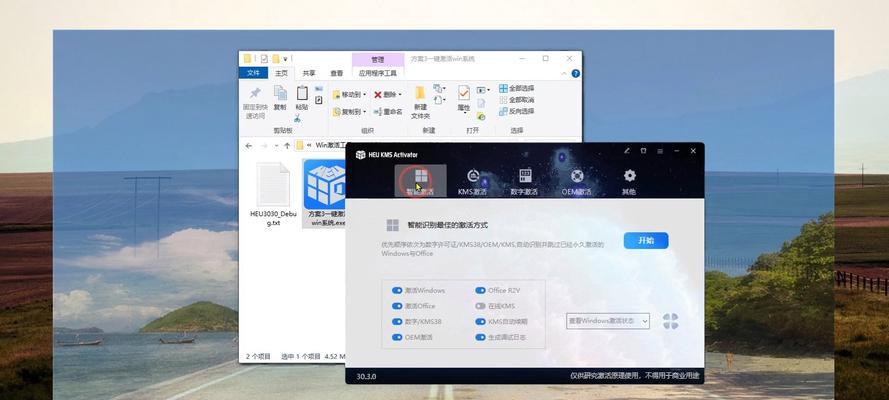This screenshot has height=400, width=889.
Task: Click the copy path icon in clipboard group
Action: [319, 89]
